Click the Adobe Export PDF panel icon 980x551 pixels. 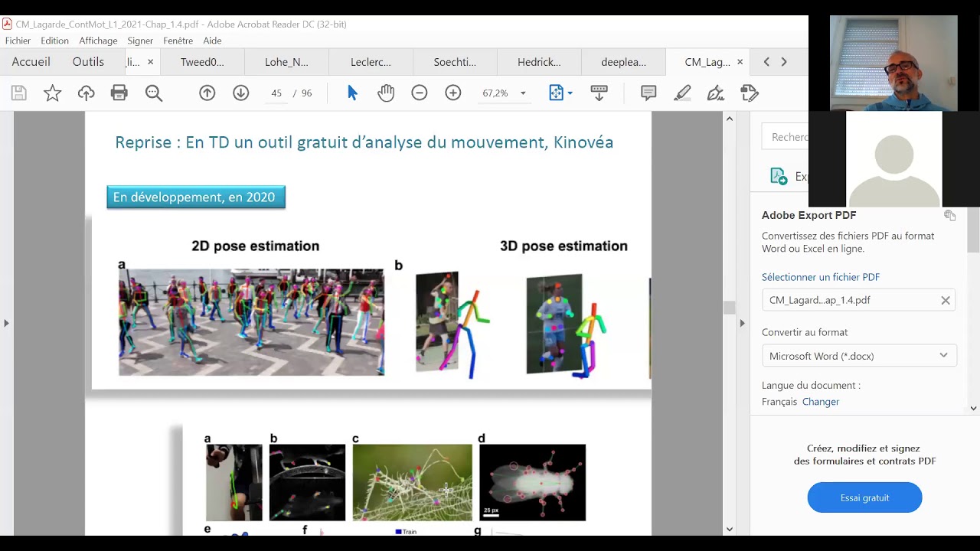[779, 177]
